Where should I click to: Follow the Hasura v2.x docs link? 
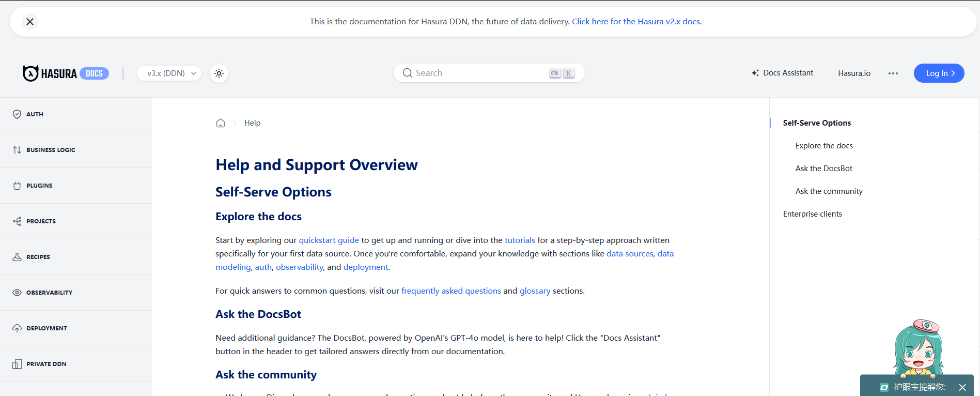click(x=636, y=22)
